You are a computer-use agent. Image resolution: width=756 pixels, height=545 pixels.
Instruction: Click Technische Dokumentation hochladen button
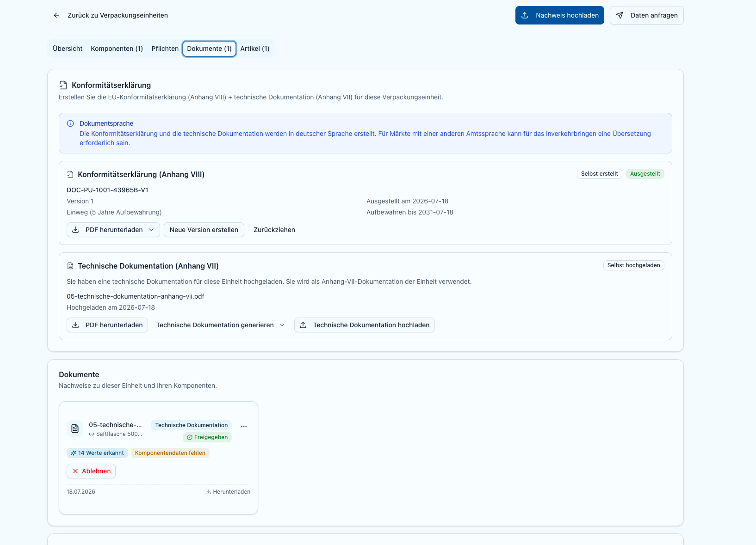[365, 325]
